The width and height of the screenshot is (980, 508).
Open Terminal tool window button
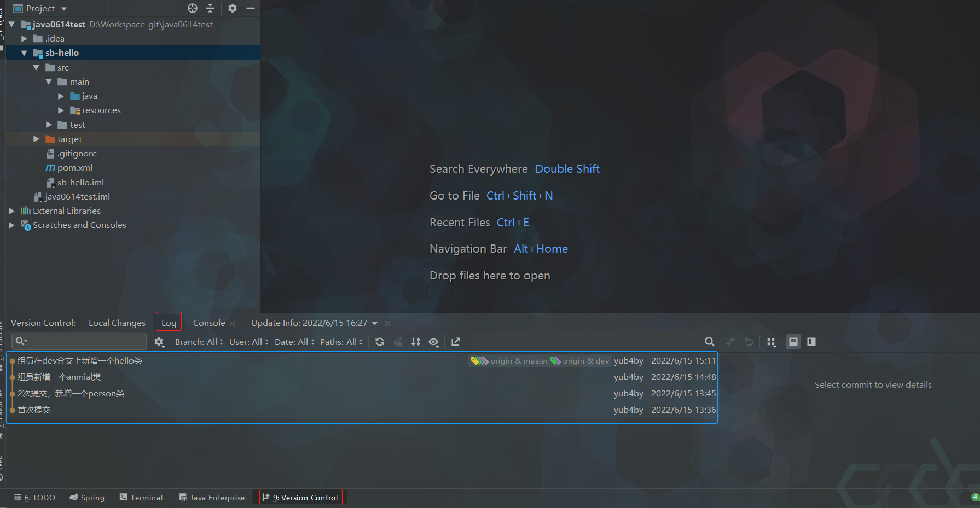pos(141,497)
